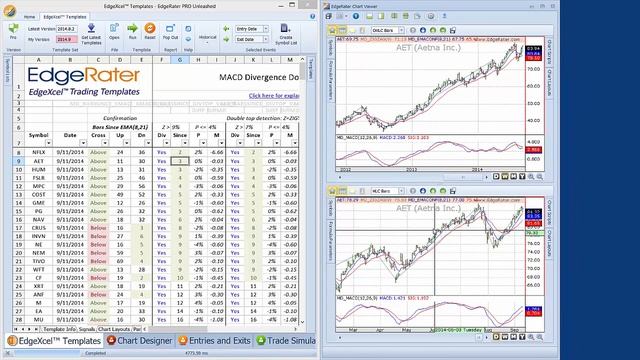
Task: Switch to Entries and Exits module
Action: (x=214, y=340)
